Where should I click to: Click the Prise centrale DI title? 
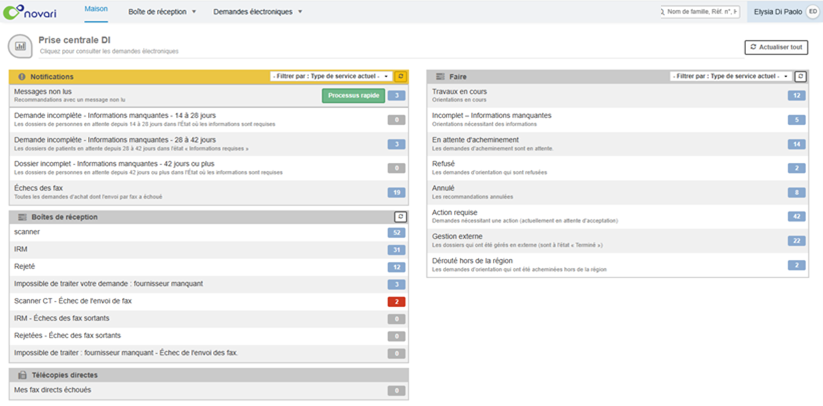[75, 40]
